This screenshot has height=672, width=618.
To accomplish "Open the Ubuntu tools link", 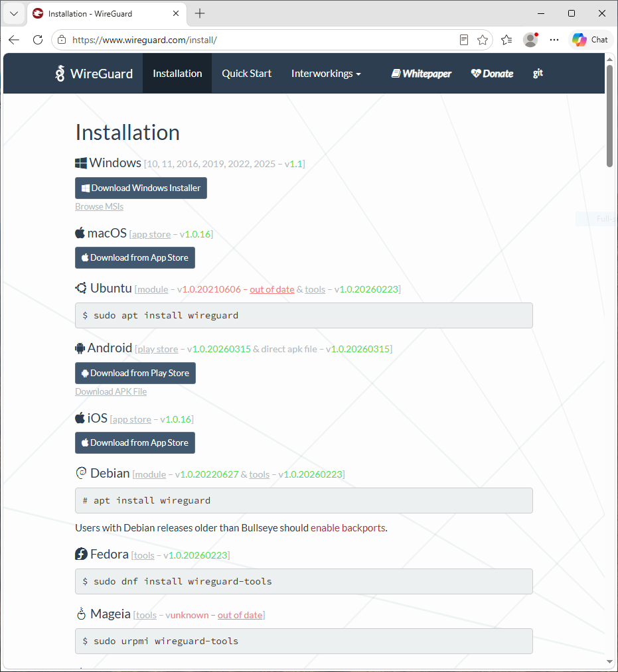I will tap(315, 289).
